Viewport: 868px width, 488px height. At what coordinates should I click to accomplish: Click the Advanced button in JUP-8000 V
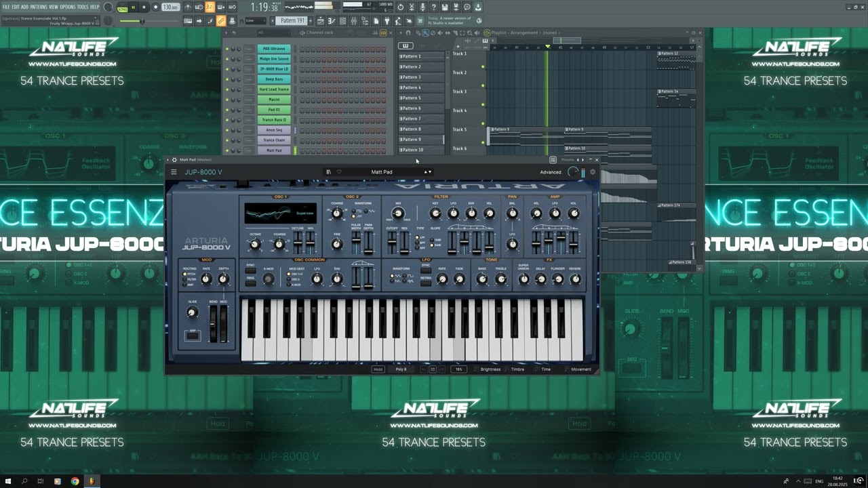point(551,172)
